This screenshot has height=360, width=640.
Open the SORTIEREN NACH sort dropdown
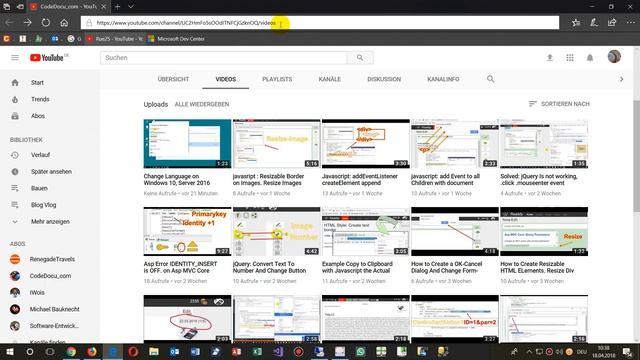coord(559,104)
